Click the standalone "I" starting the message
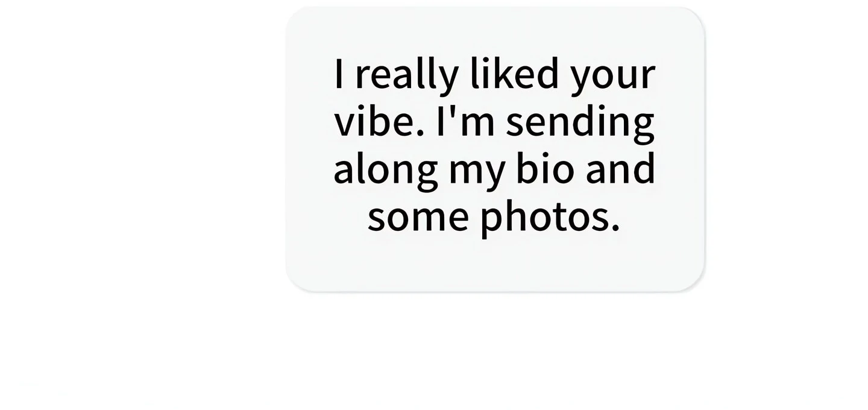This screenshot has width=868, height=410. click(339, 74)
